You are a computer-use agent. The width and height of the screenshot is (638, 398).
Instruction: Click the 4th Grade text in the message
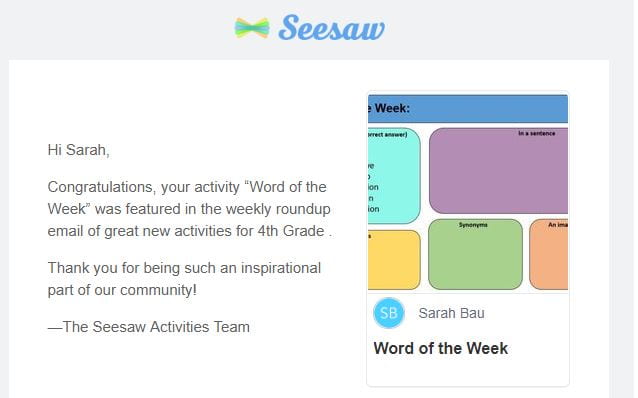(291, 231)
